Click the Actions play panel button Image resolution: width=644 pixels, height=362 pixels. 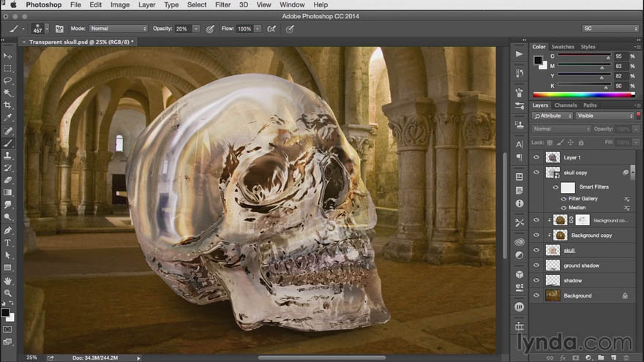[520, 54]
